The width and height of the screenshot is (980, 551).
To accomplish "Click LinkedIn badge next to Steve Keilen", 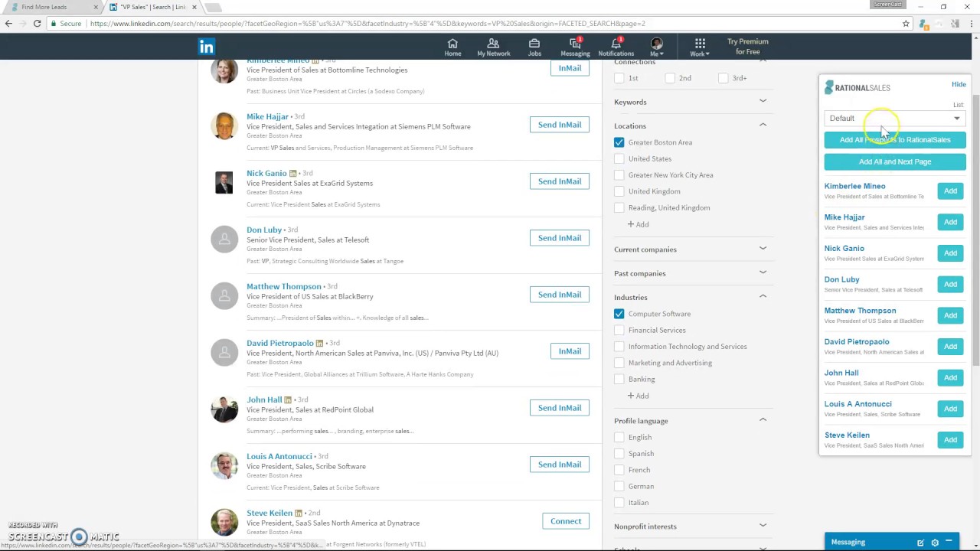I will [x=299, y=514].
